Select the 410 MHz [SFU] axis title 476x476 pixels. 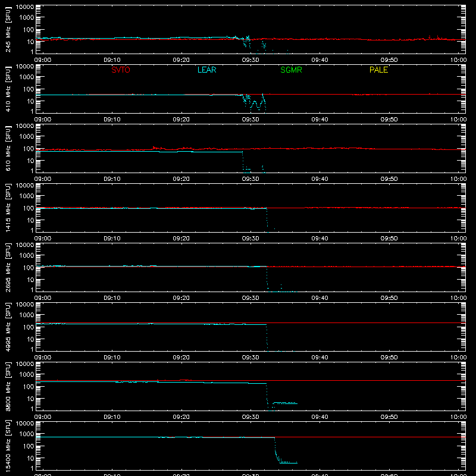8,89
